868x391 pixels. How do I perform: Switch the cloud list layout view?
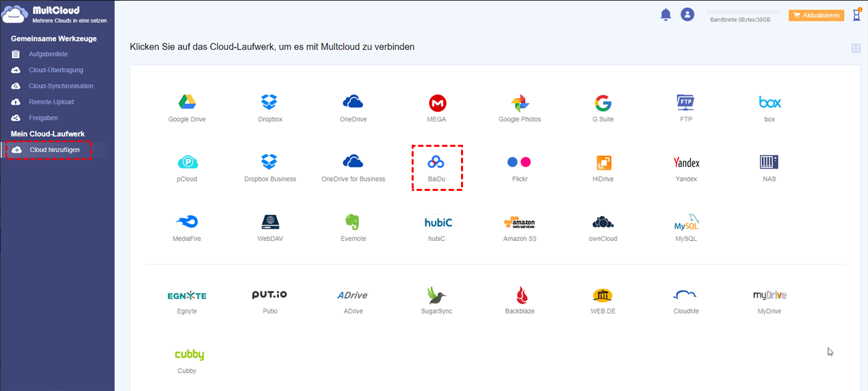click(x=856, y=48)
